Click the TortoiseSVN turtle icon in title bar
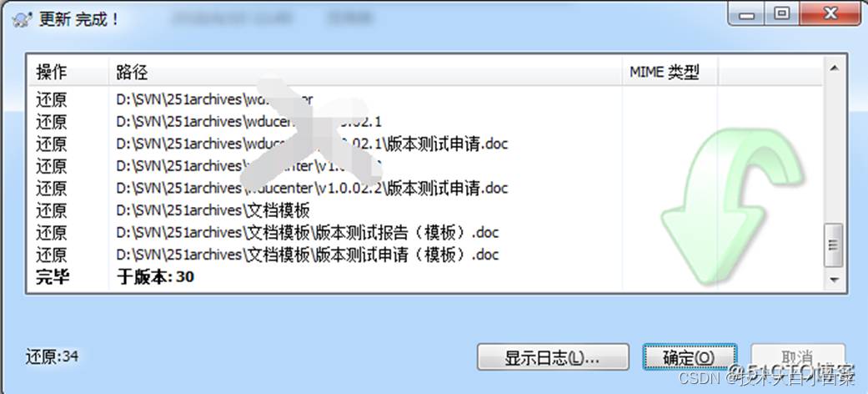This screenshot has width=868, height=394. click(x=23, y=20)
